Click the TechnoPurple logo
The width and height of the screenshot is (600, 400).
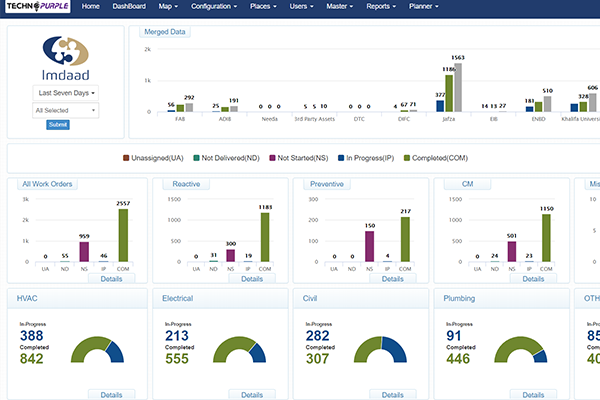[38, 6]
